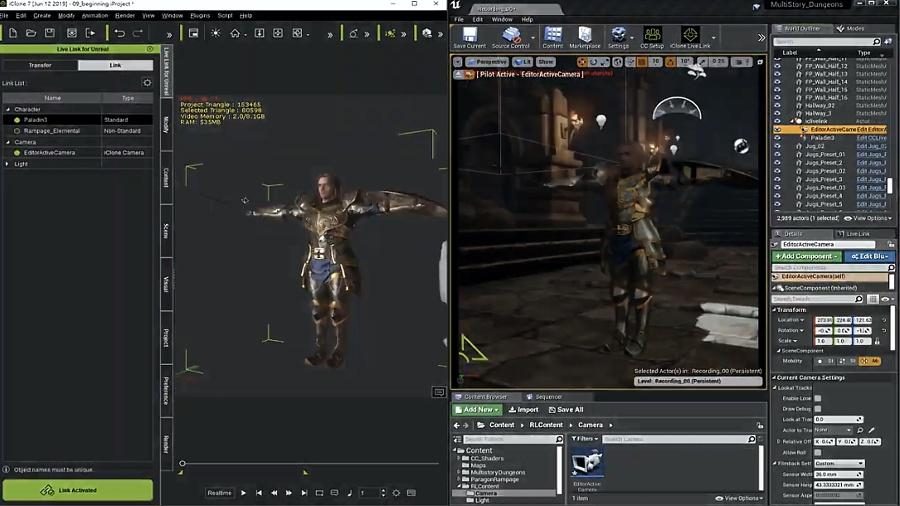Click Actor to Track eyedropper icon
Image resolution: width=900 pixels, height=506 pixels.
[x=871, y=430]
